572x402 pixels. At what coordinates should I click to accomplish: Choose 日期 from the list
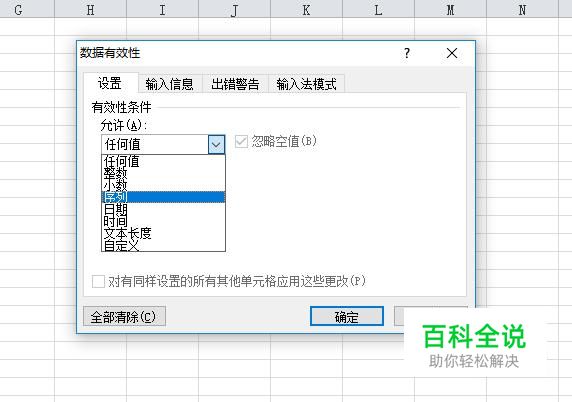163,209
